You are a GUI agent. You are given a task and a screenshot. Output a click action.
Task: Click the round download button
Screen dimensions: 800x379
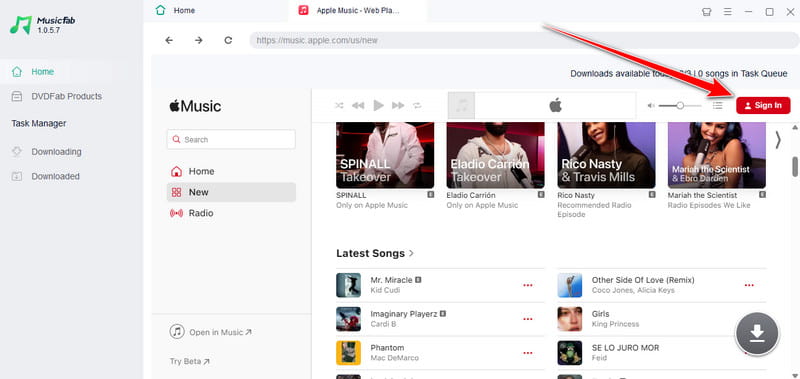[x=757, y=334]
